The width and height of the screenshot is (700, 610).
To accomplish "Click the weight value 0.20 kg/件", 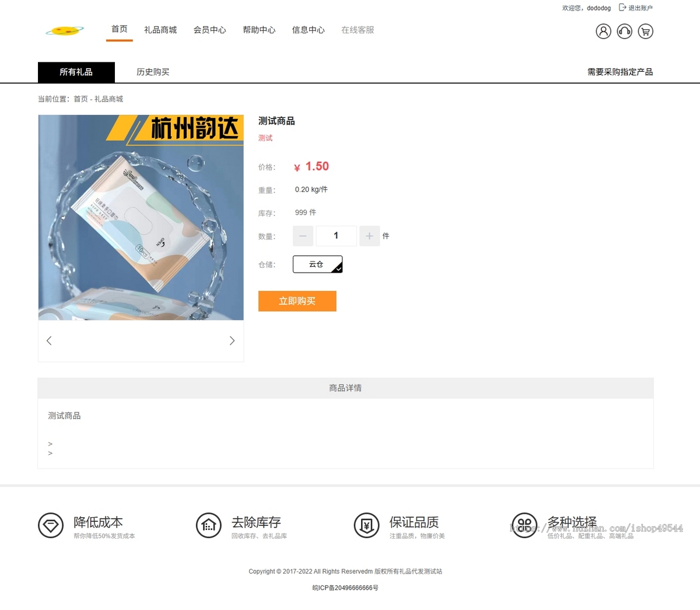I will (x=311, y=189).
